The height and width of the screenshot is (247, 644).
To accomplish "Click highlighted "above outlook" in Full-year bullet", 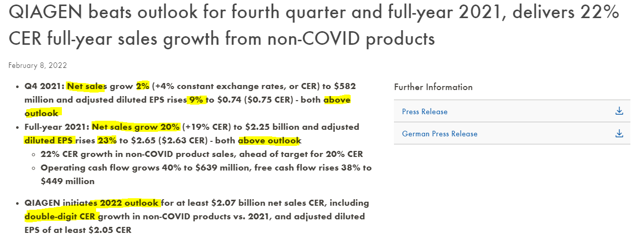I will pos(269,140).
